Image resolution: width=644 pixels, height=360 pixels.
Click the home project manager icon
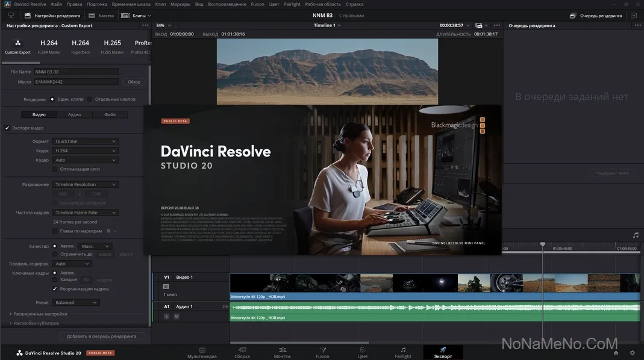tap(616, 353)
